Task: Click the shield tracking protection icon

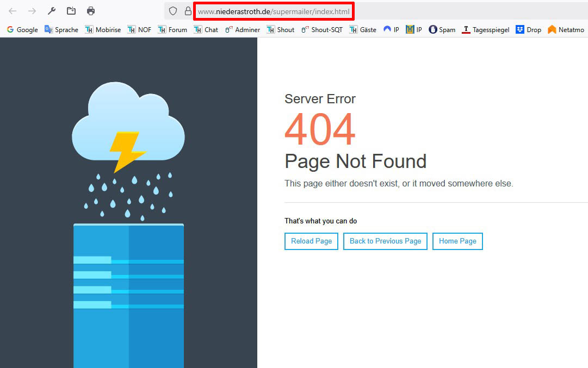Action: click(x=173, y=11)
